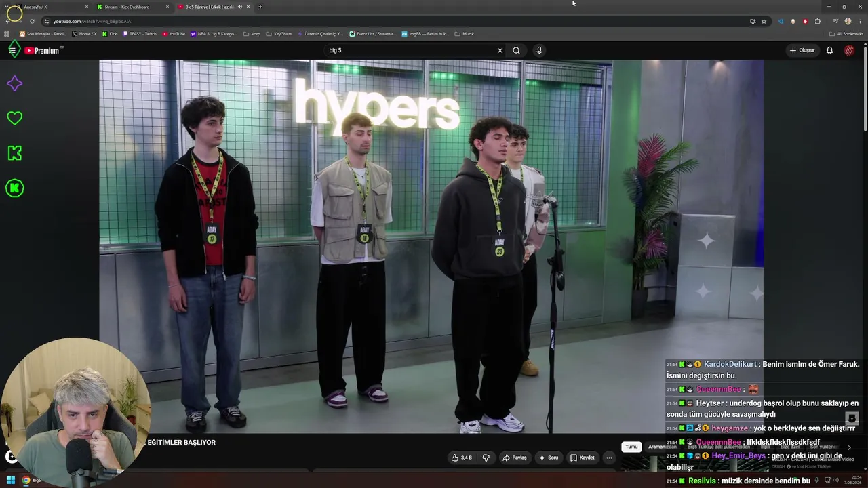Clear the YouTube search box text

click(x=500, y=50)
